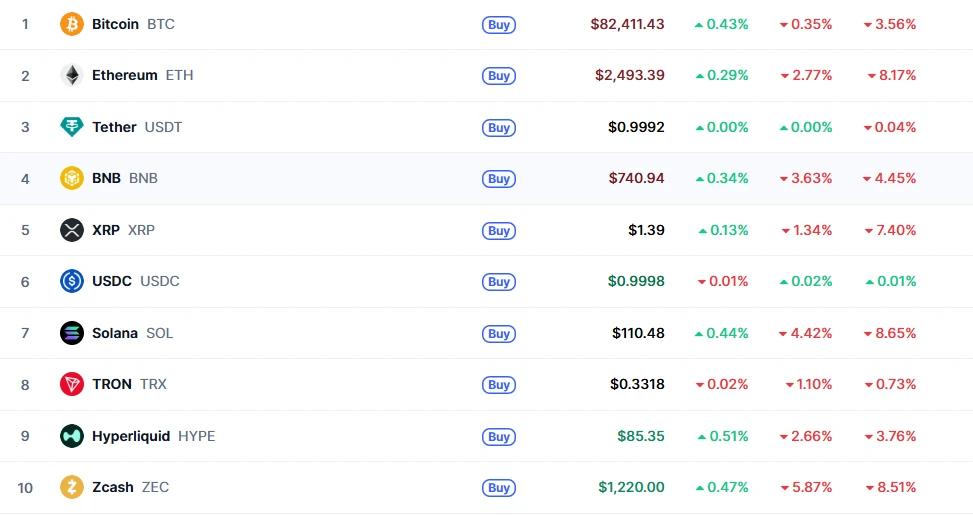The image size is (973, 515).
Task: Click Hyperliquid price $85.35
Action: [x=640, y=436]
